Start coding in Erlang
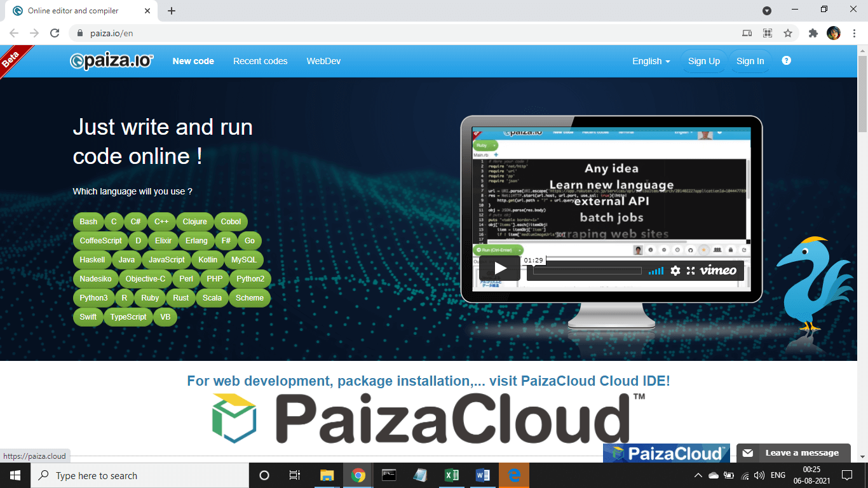The height and width of the screenshot is (488, 868). 197,241
